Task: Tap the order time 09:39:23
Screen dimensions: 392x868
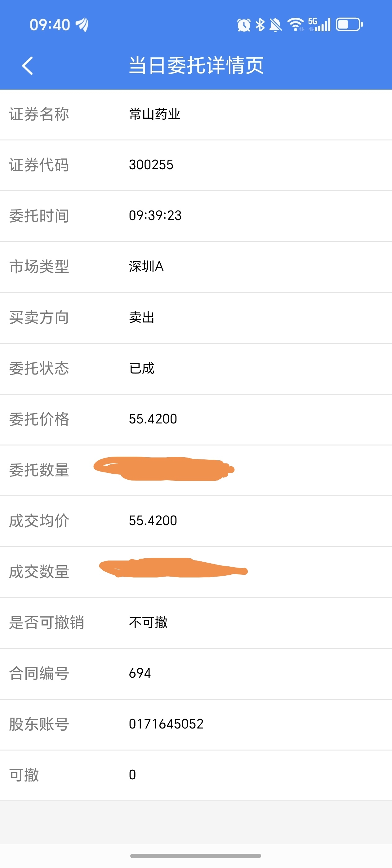Action: pos(155,216)
